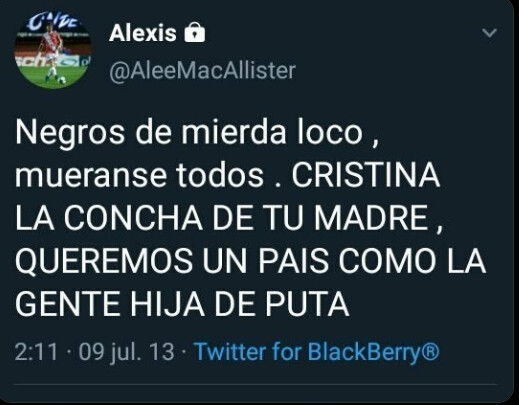Open the tweet options chevron menu

[490, 33]
